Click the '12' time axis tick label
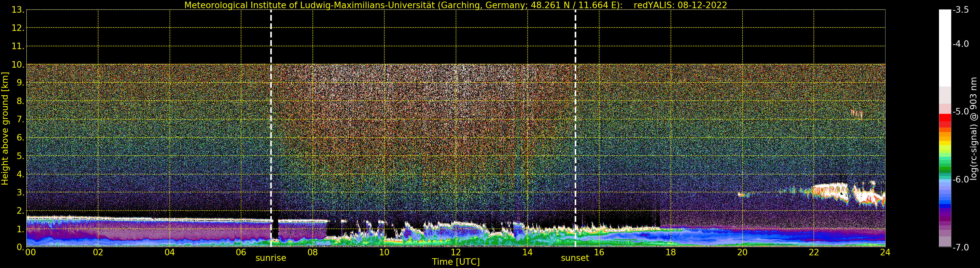This screenshot has height=268, width=980. tap(456, 252)
